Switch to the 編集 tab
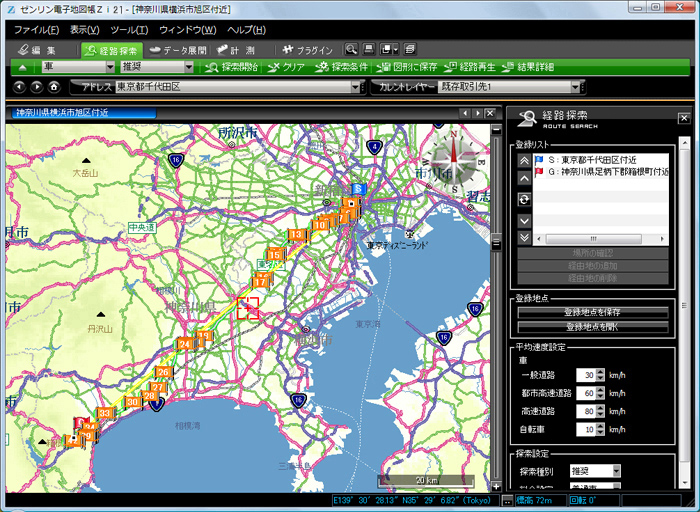 click(37, 50)
